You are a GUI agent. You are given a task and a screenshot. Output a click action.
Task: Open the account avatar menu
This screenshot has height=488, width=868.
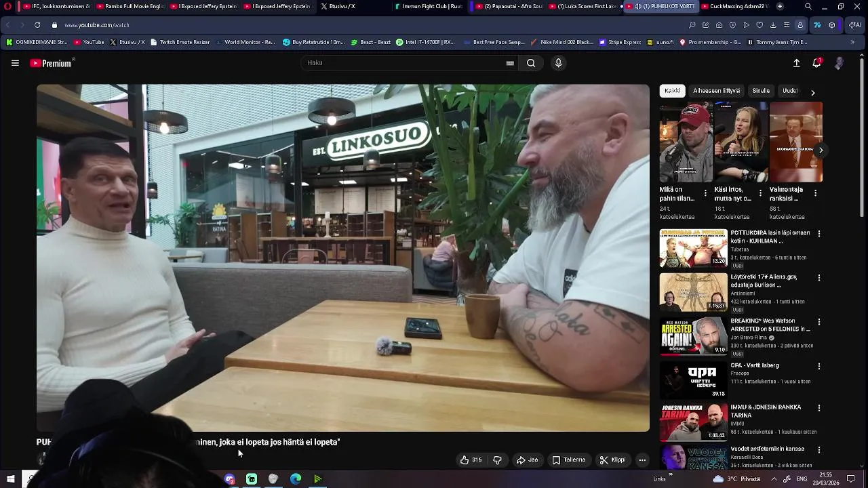pos(839,63)
